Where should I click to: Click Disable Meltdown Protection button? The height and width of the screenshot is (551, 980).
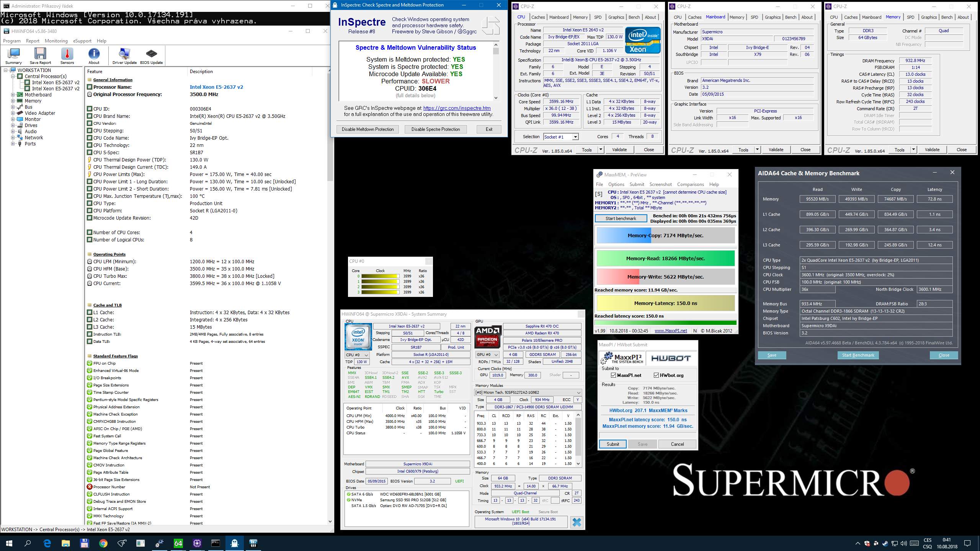pyautogui.click(x=367, y=129)
